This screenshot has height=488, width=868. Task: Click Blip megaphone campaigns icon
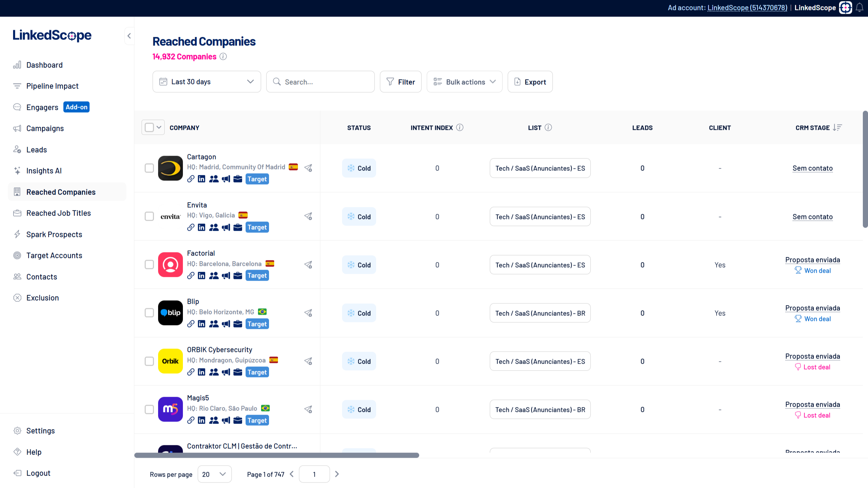[x=226, y=324]
